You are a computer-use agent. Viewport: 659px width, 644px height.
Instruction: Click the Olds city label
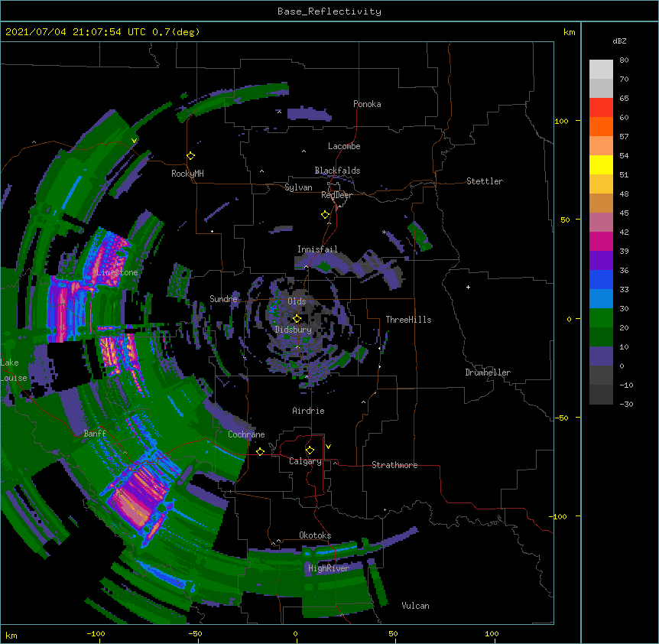click(297, 301)
